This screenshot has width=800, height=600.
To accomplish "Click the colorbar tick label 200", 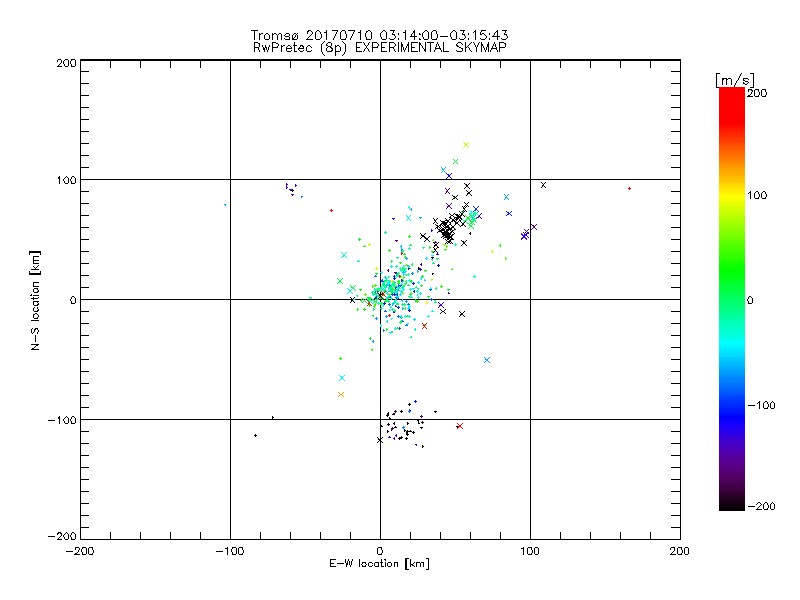I will click(x=757, y=93).
